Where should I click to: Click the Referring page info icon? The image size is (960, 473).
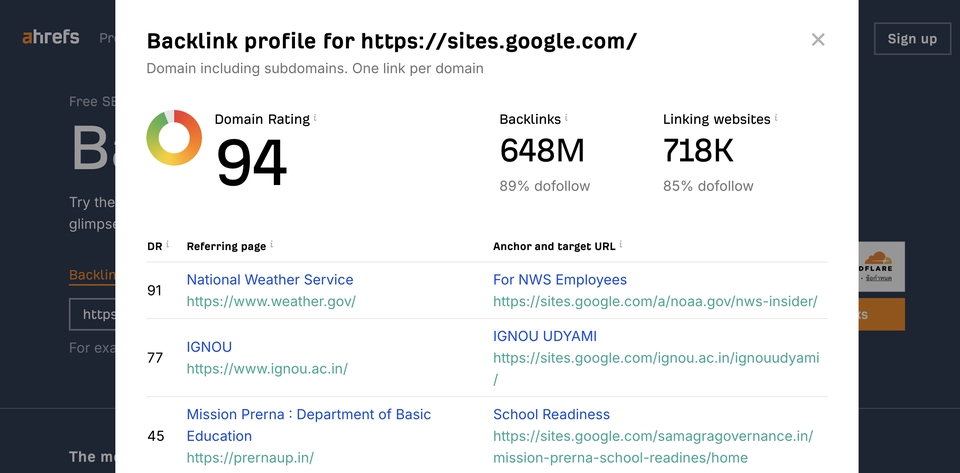tap(272, 245)
